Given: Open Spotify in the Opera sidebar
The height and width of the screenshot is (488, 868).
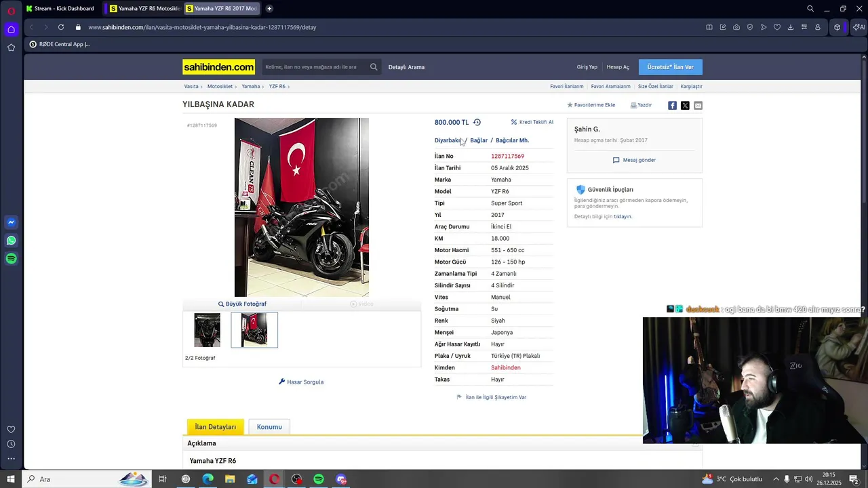Looking at the screenshot, I should pos(11,258).
